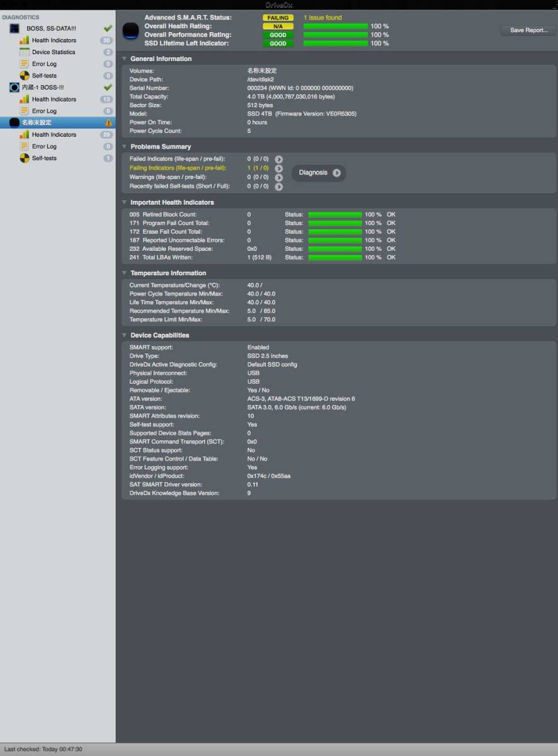Select the 名称未設定 drive in sidebar

click(58, 123)
